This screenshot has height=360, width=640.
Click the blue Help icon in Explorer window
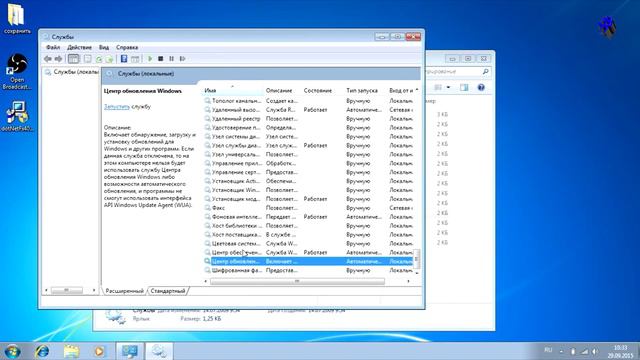coord(481,87)
